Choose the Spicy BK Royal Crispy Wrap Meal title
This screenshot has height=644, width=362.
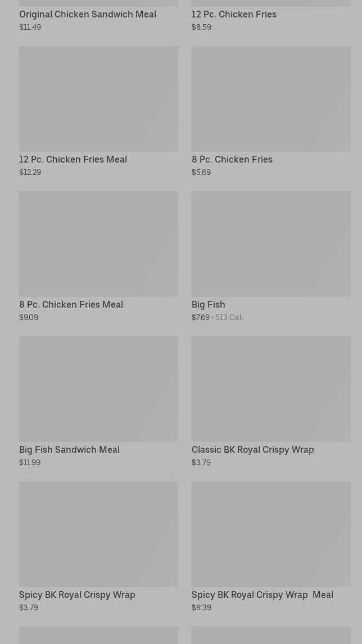pyautogui.click(x=263, y=595)
